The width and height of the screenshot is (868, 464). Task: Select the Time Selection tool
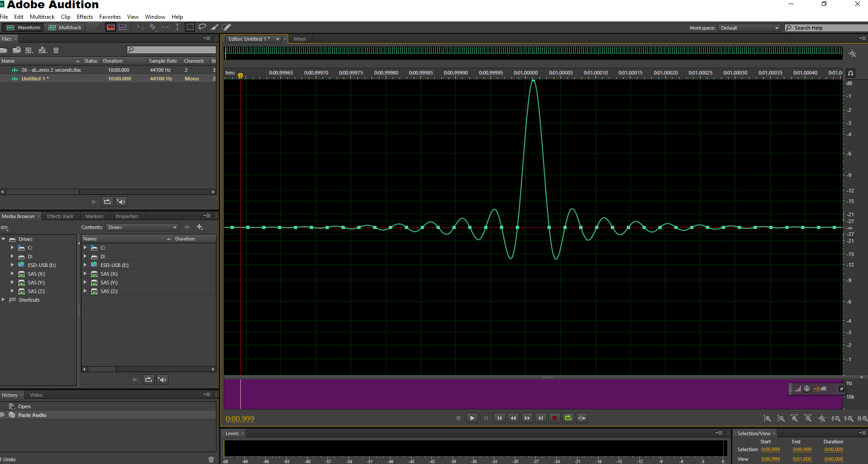click(177, 27)
